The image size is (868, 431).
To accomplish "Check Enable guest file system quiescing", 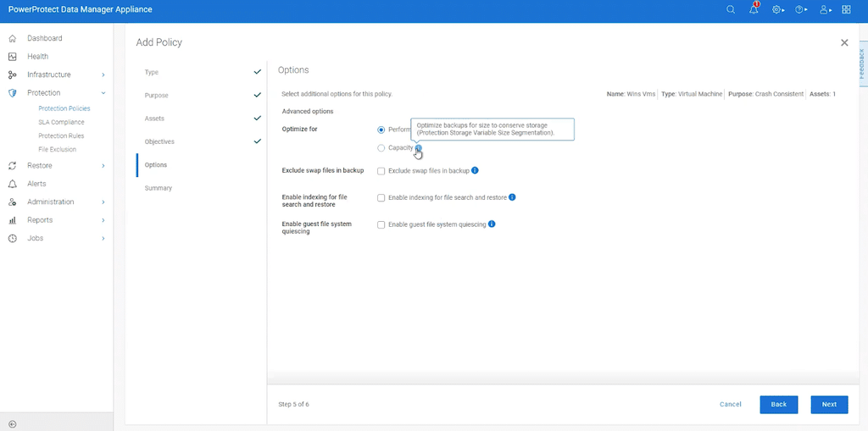I will click(381, 224).
